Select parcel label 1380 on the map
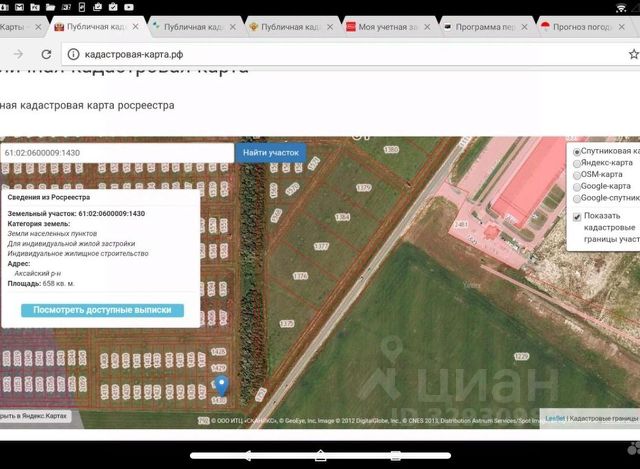This screenshot has height=469, width=640. [x=391, y=149]
